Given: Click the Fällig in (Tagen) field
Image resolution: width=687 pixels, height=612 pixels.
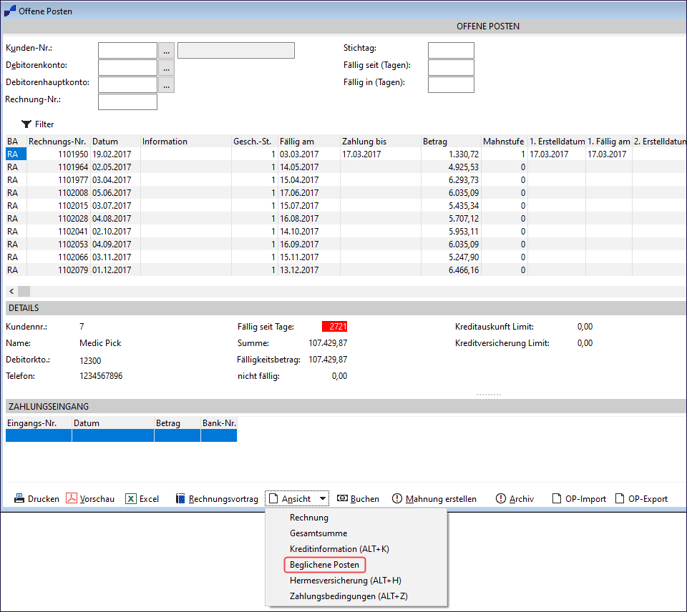Looking at the screenshot, I should [451, 85].
